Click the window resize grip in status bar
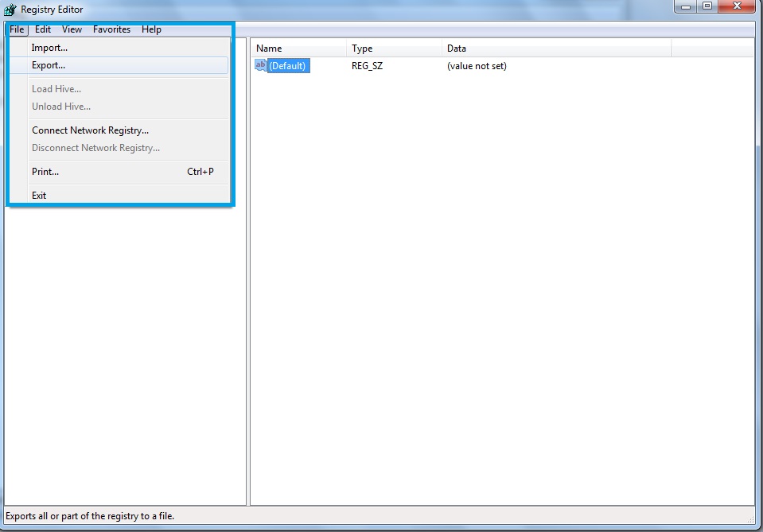763x532 pixels. 750,519
